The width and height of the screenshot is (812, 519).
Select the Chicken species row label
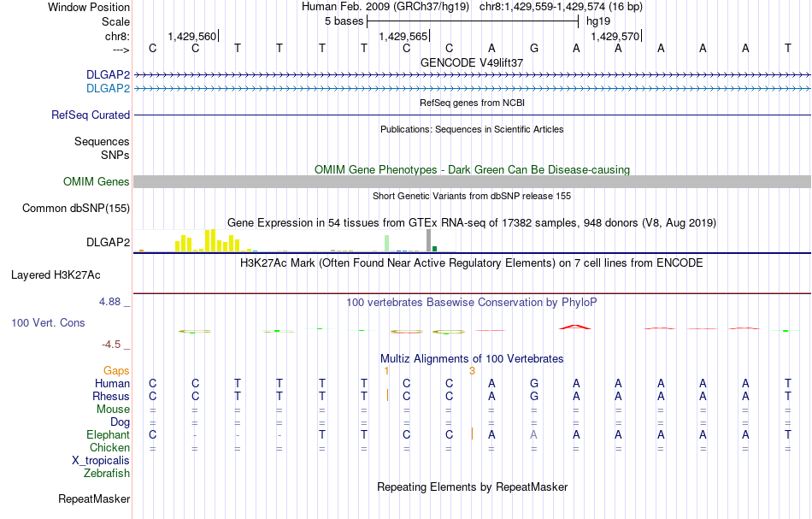109,447
